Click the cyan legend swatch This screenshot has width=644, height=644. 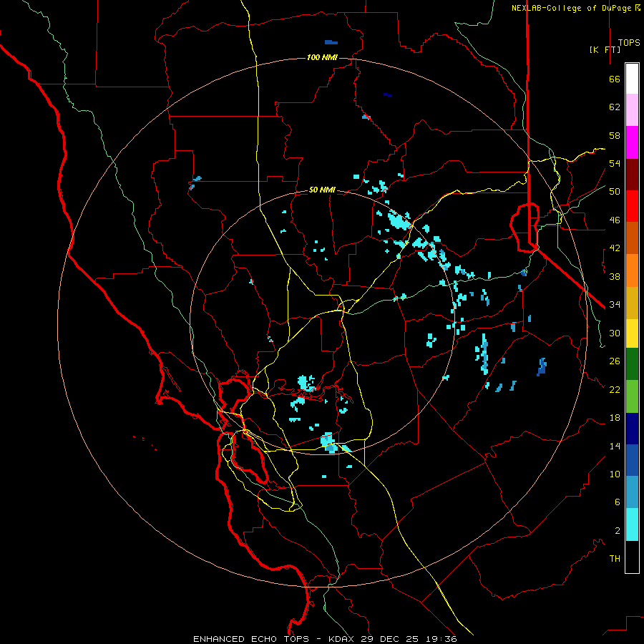[632, 525]
